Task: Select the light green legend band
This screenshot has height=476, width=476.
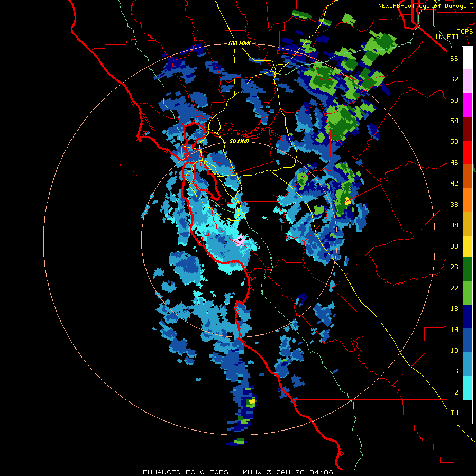Action: 467,293
